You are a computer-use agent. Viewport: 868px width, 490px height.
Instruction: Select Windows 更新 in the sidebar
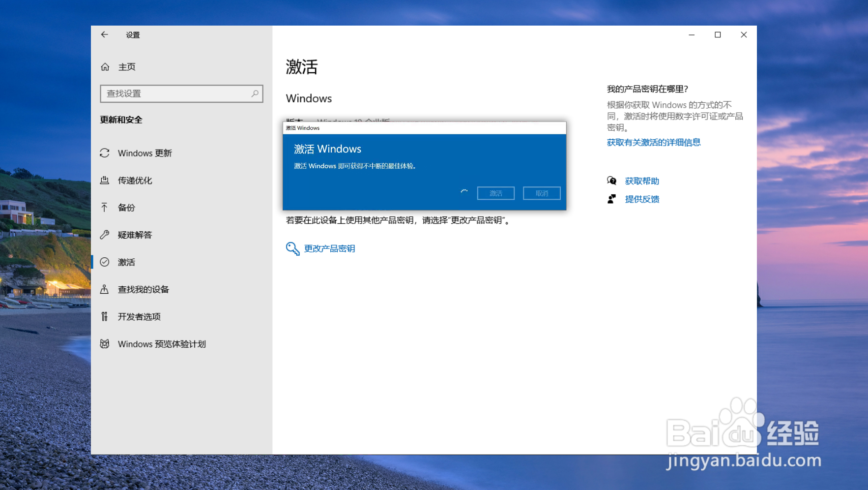point(144,153)
